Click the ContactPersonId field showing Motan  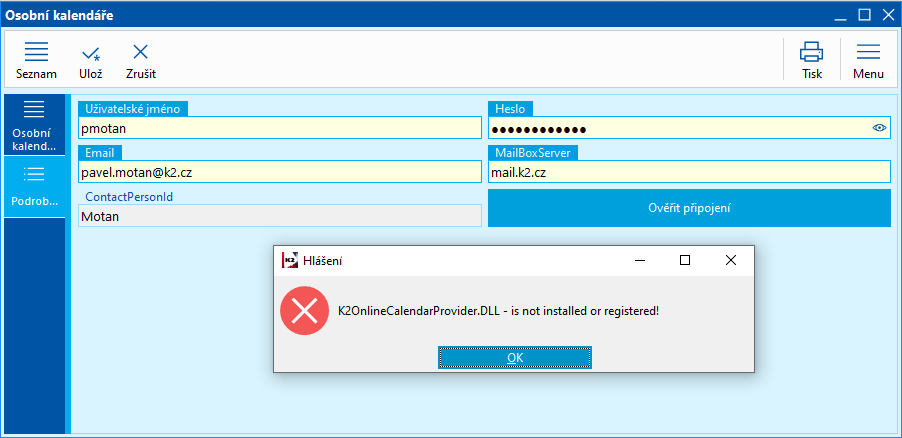coord(280,216)
